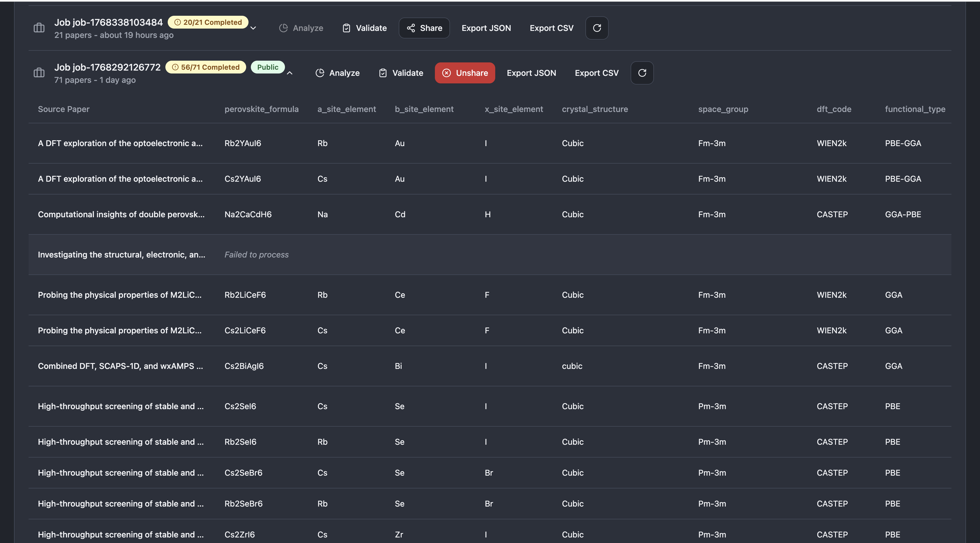Click refresh icon for job-1768292126772
980x543 pixels.
click(642, 73)
